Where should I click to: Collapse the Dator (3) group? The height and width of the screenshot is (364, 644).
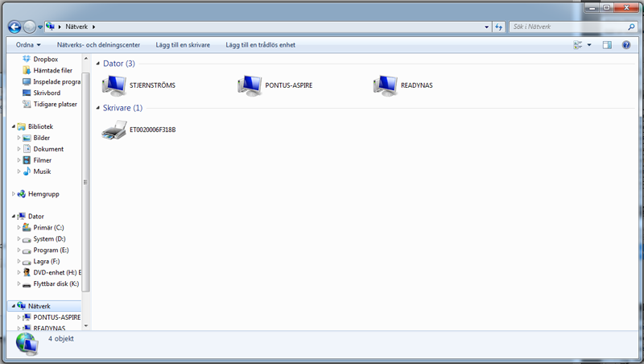pyautogui.click(x=97, y=64)
